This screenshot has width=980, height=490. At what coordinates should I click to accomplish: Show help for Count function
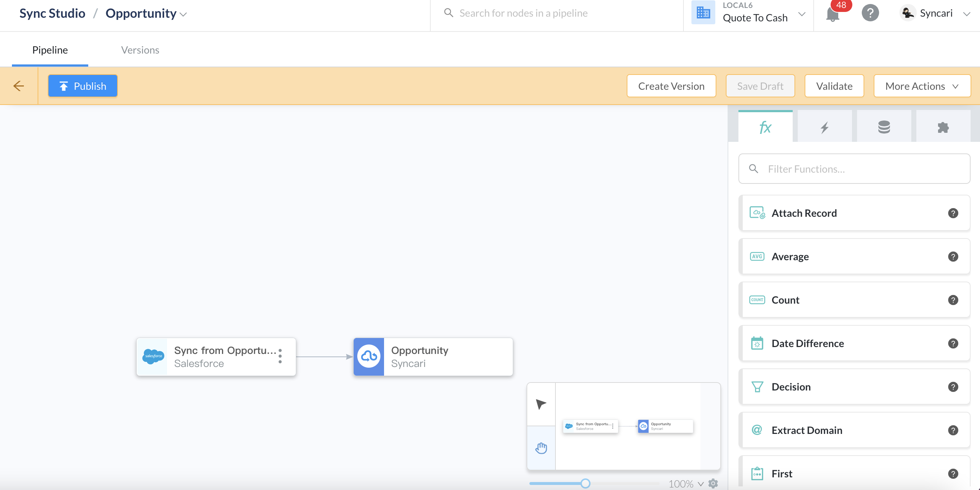(953, 300)
